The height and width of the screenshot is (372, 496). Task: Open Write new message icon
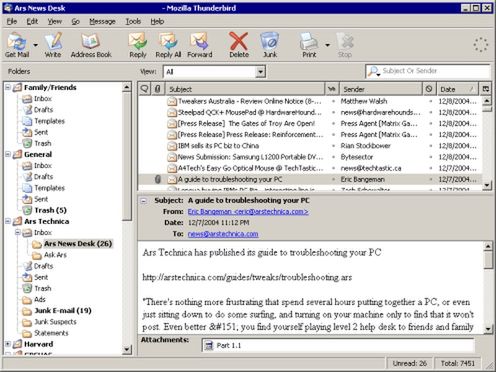point(53,45)
